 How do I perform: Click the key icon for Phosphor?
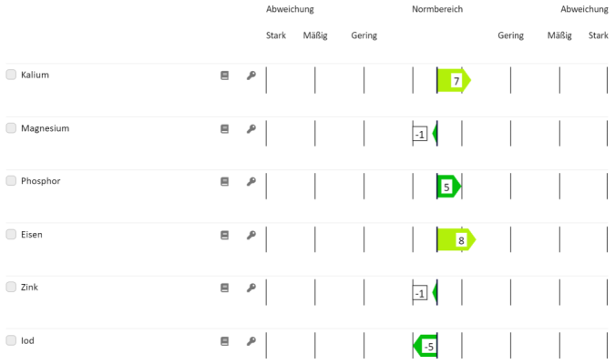[x=251, y=182]
